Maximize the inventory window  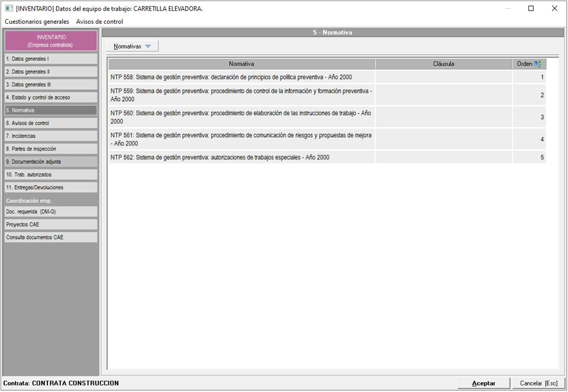click(531, 8)
